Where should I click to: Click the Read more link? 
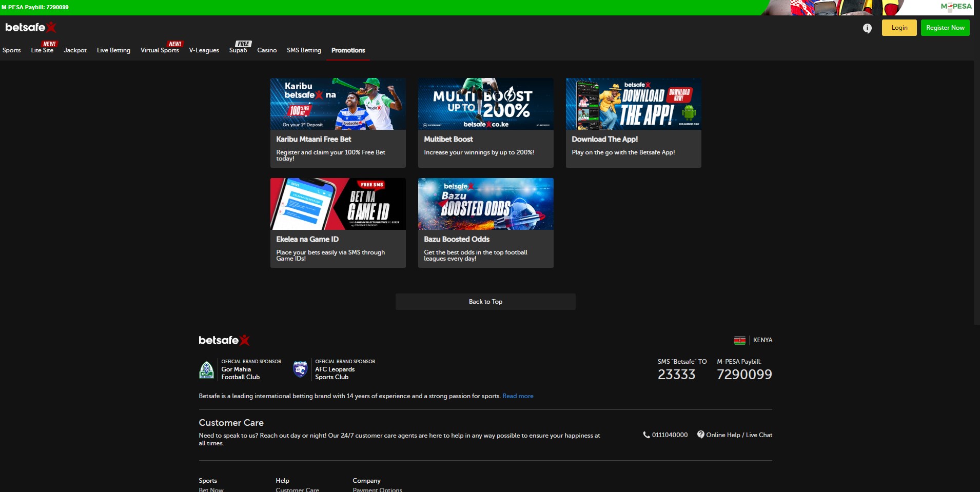pyautogui.click(x=518, y=396)
